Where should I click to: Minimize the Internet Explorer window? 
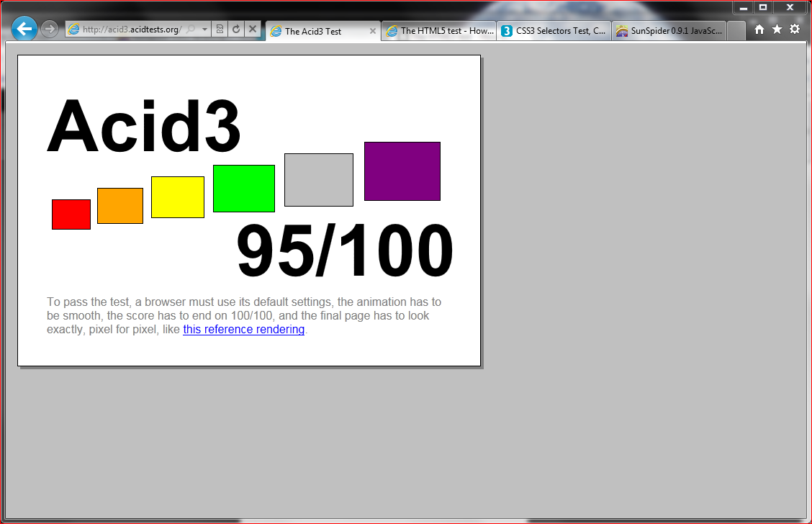click(743, 7)
